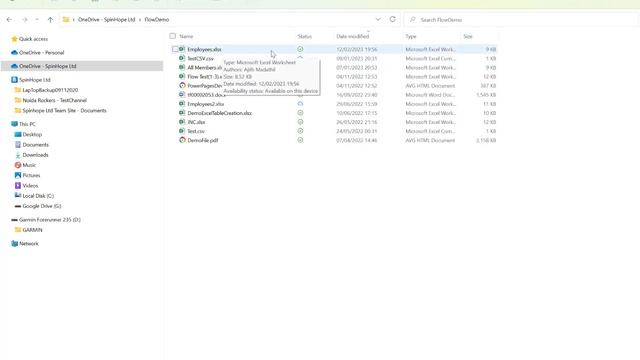Sort files by Status column

(x=304, y=36)
